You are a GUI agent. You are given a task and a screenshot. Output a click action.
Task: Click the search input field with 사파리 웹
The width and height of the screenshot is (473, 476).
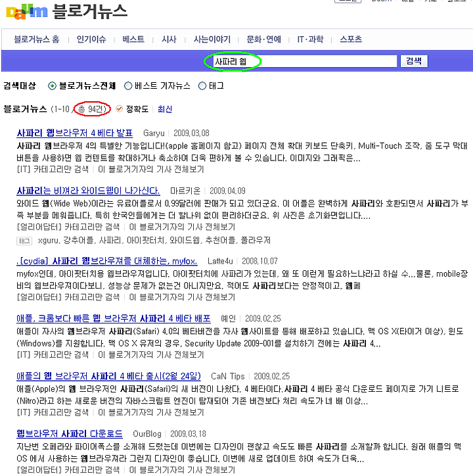pos(305,62)
